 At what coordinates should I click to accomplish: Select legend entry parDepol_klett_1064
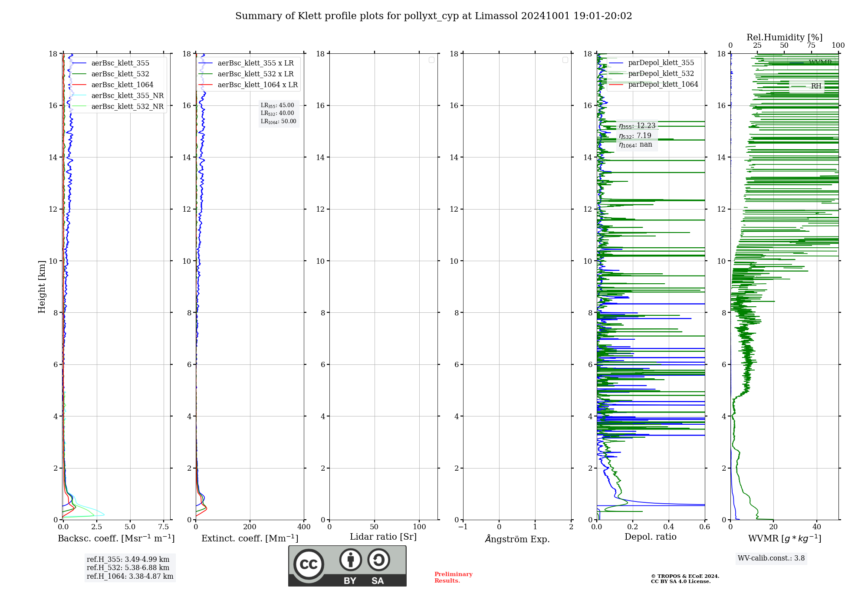pyautogui.click(x=654, y=85)
